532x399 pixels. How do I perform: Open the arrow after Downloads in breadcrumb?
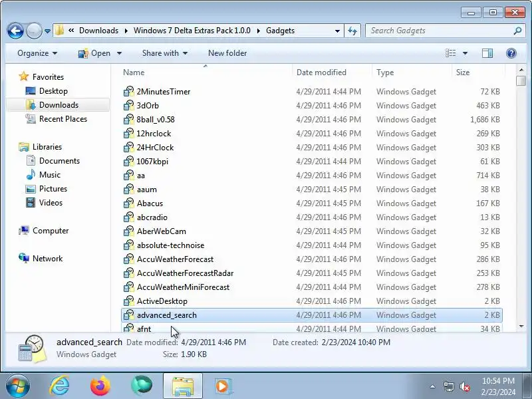coord(126,31)
